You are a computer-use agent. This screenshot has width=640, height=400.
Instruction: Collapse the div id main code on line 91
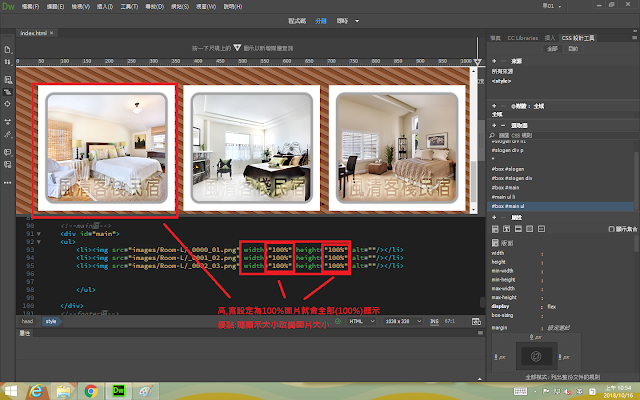pyautogui.click(x=39, y=234)
